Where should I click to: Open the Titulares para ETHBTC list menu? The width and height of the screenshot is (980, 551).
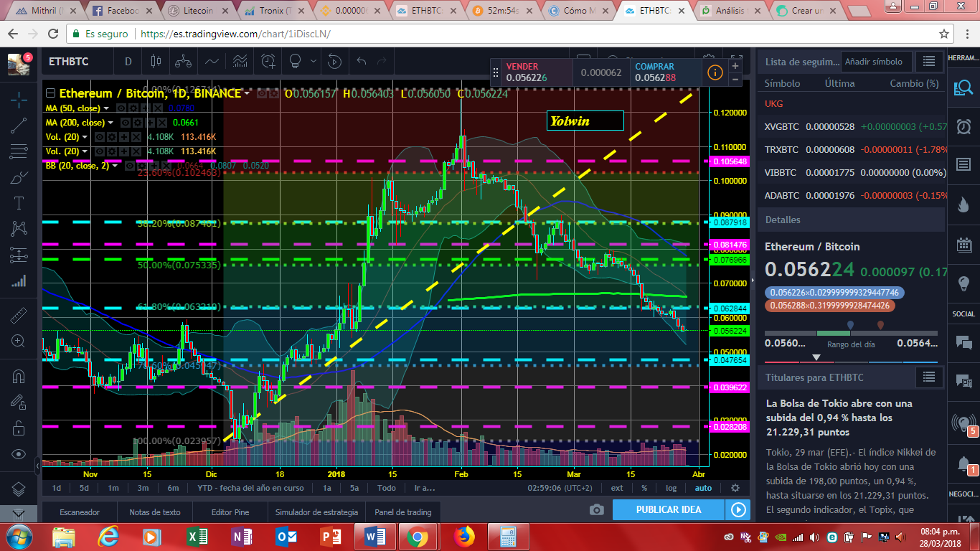tap(929, 377)
